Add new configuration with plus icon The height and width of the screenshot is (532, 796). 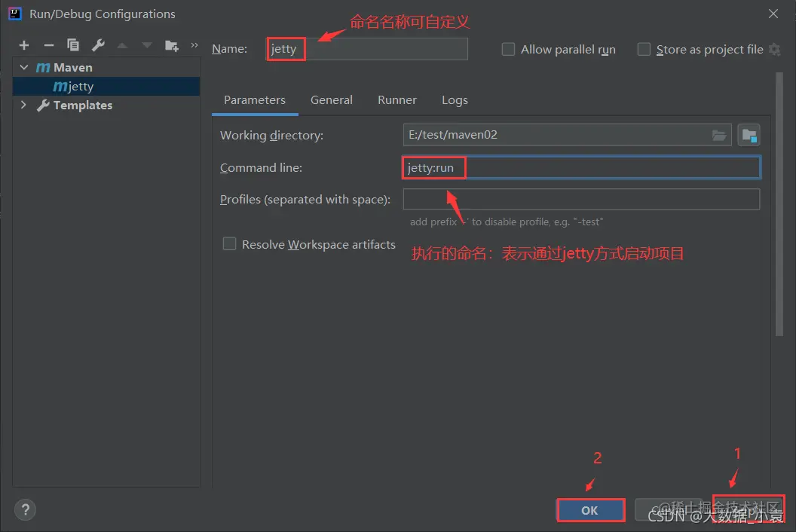click(x=24, y=46)
